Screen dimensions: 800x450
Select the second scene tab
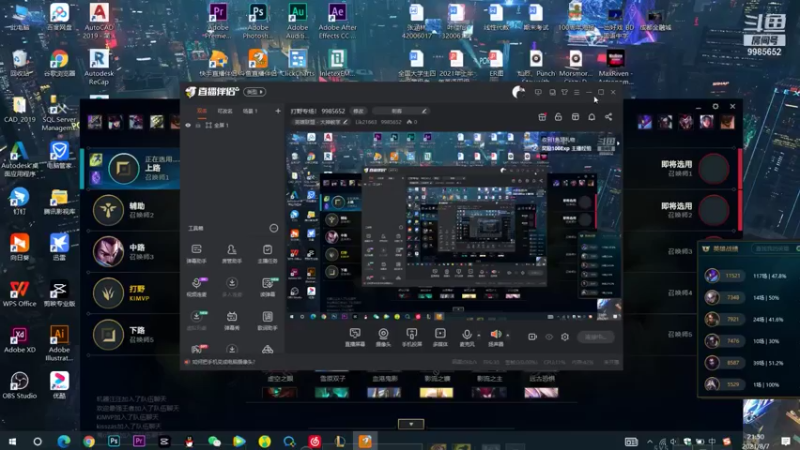coord(225,111)
